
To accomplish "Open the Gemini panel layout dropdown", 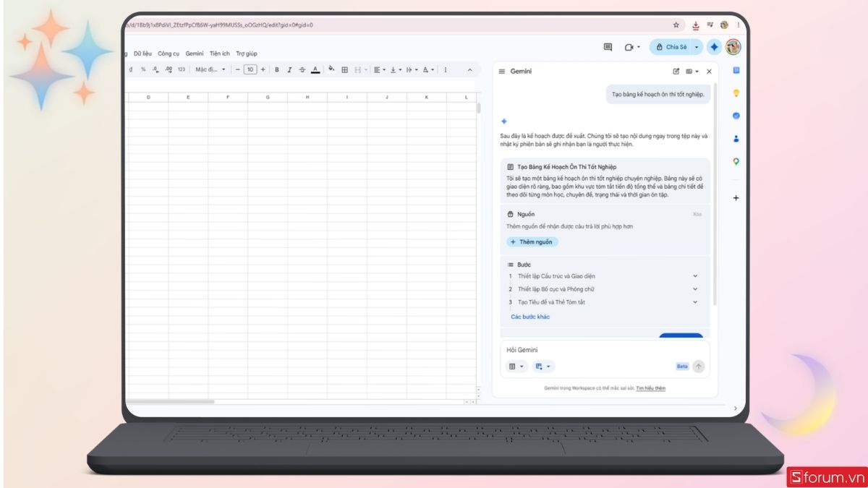I will [692, 72].
